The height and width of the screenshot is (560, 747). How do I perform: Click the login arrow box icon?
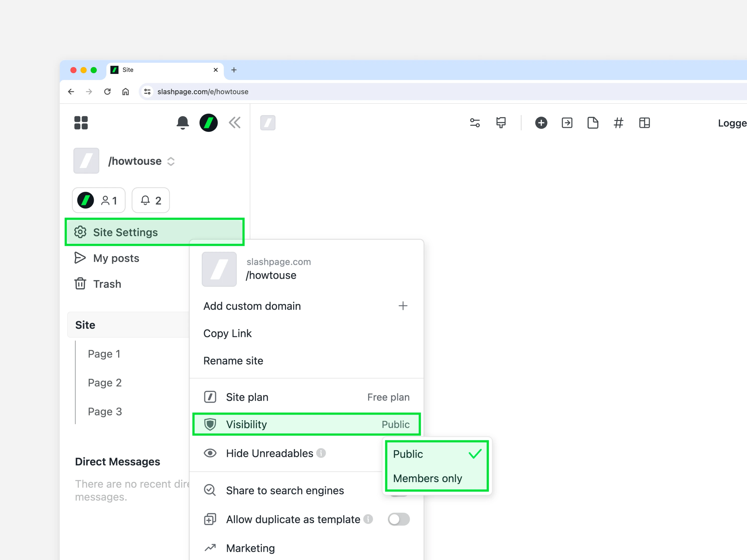coord(567,123)
